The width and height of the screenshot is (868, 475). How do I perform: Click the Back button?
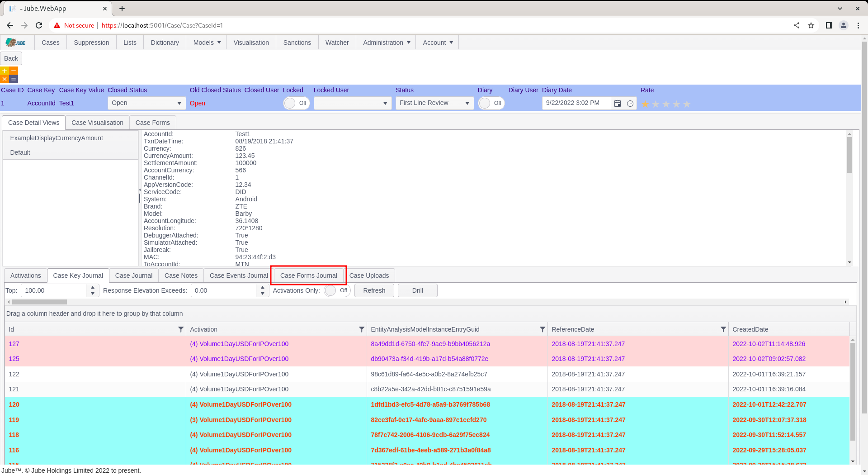coord(11,58)
